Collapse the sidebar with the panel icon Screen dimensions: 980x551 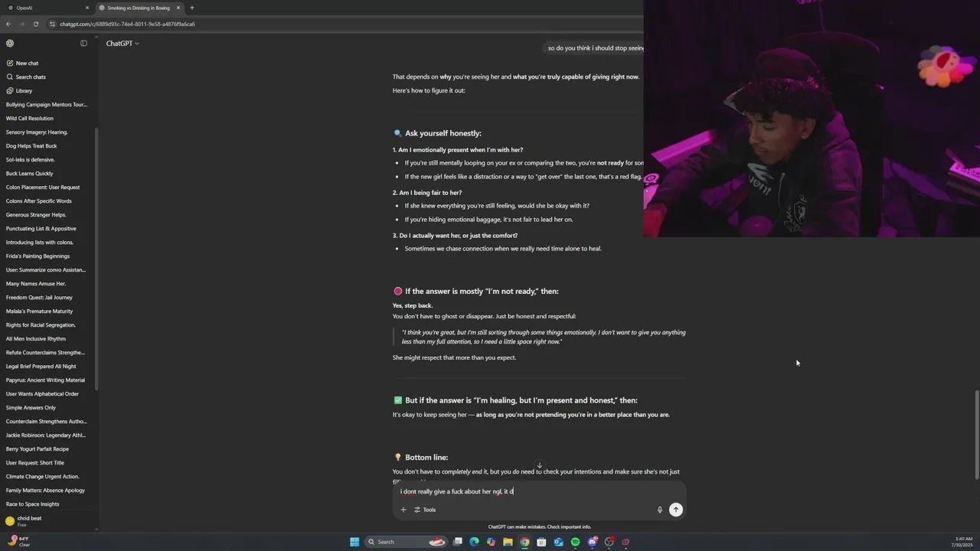click(84, 44)
